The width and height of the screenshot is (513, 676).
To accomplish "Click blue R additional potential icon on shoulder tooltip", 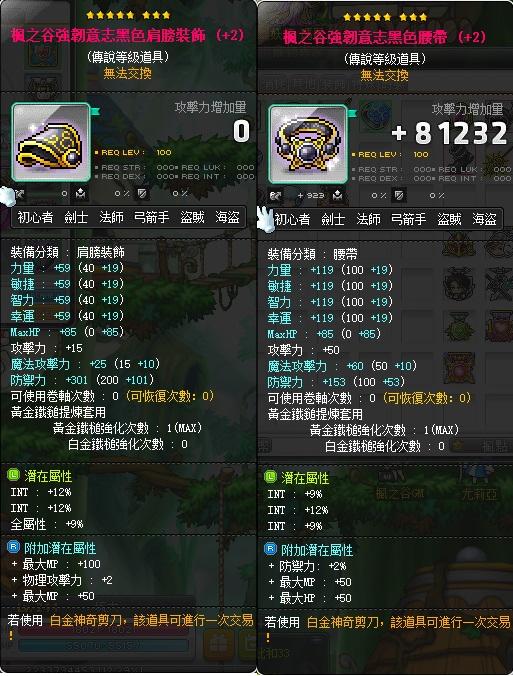I will point(14,548).
